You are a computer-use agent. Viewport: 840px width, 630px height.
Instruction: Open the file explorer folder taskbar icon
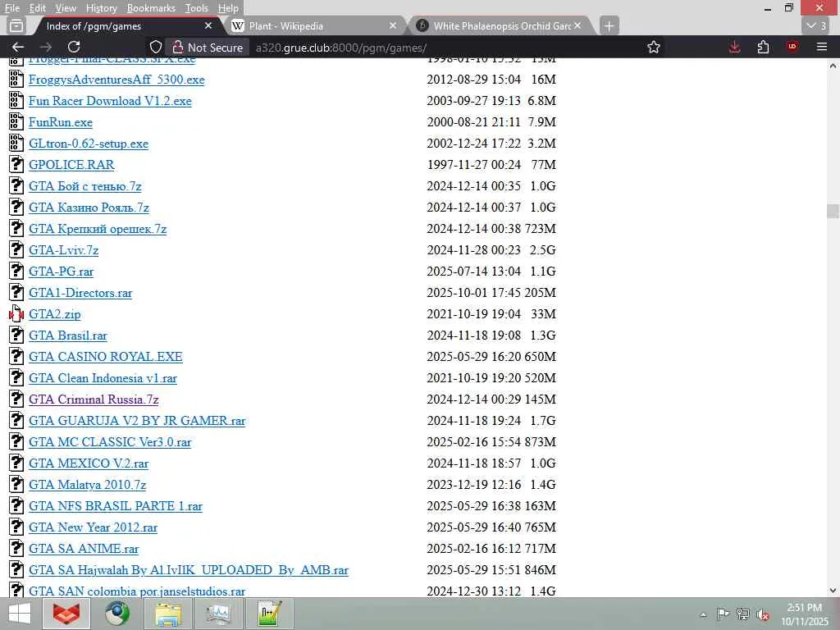167,614
